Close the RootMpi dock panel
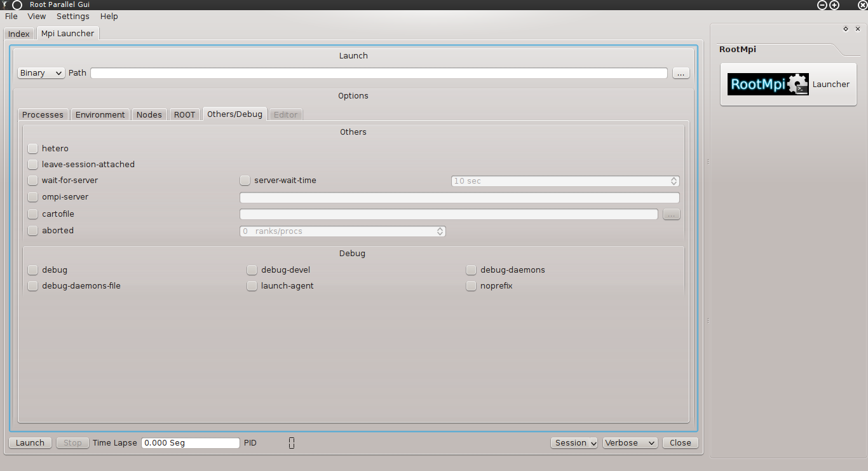 pos(858,29)
